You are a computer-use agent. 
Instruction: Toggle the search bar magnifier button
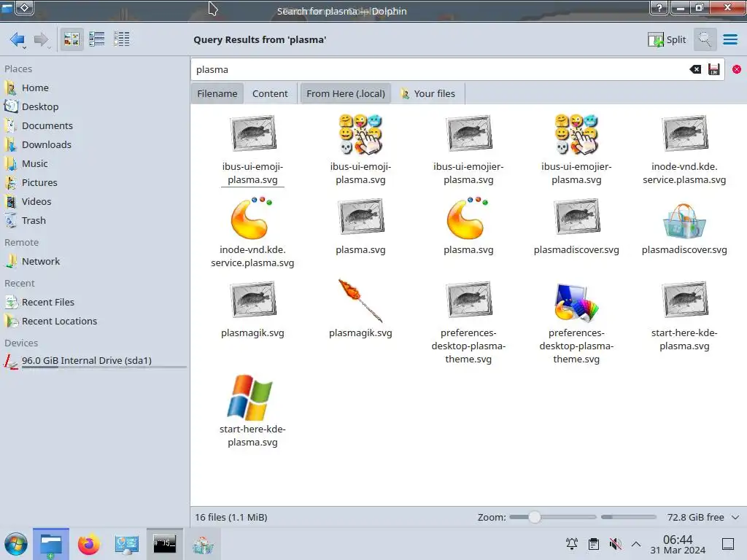pos(705,39)
